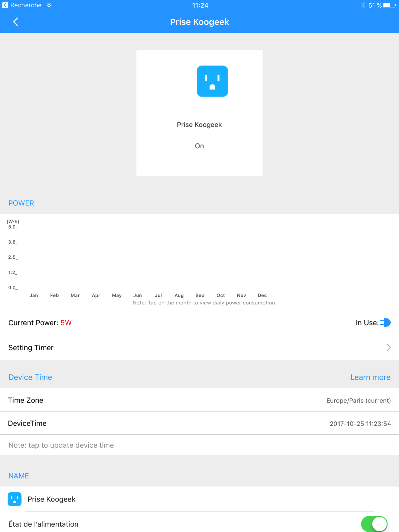Open the Setting Timer row
Image resolution: width=399 pixels, height=532 pixels.
click(x=199, y=347)
